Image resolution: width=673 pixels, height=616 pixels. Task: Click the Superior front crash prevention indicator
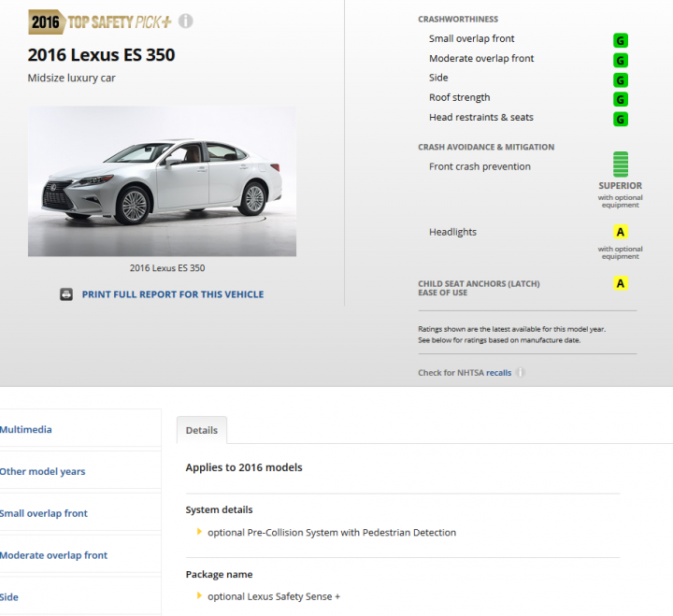pos(620,165)
